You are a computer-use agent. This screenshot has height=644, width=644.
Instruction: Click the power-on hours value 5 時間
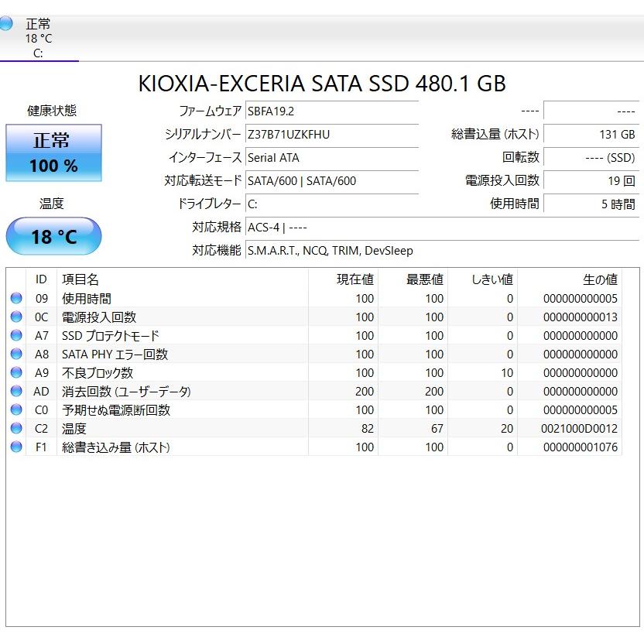[x=591, y=204]
